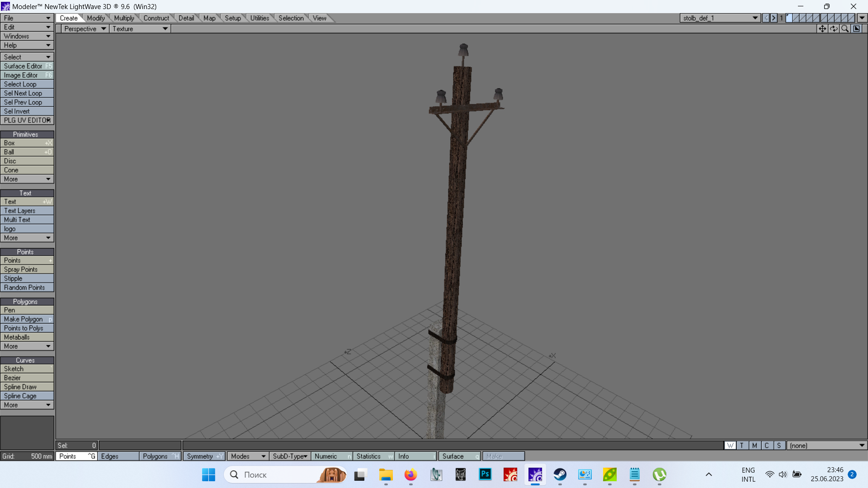Image resolution: width=868 pixels, height=488 pixels.
Task: Toggle the M morph map button
Action: 755,446
